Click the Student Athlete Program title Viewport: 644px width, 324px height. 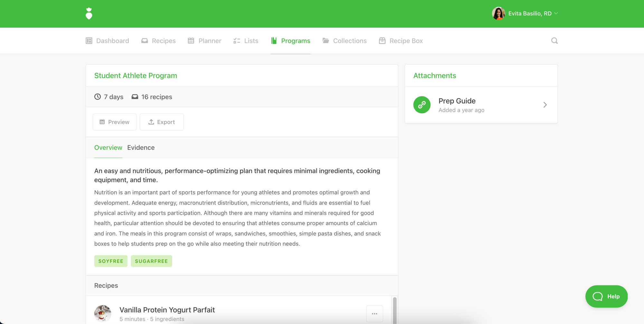click(136, 76)
